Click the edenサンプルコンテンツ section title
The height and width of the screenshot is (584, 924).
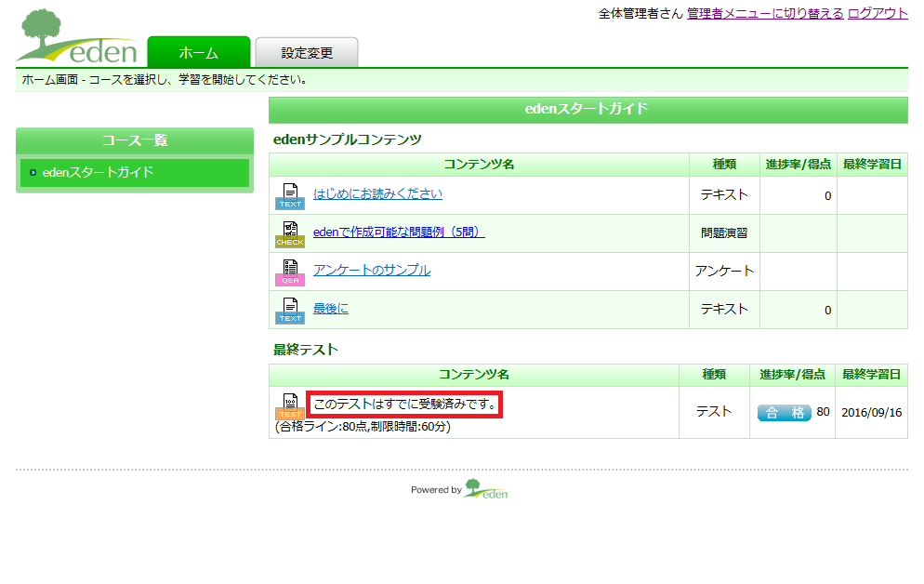348,139
